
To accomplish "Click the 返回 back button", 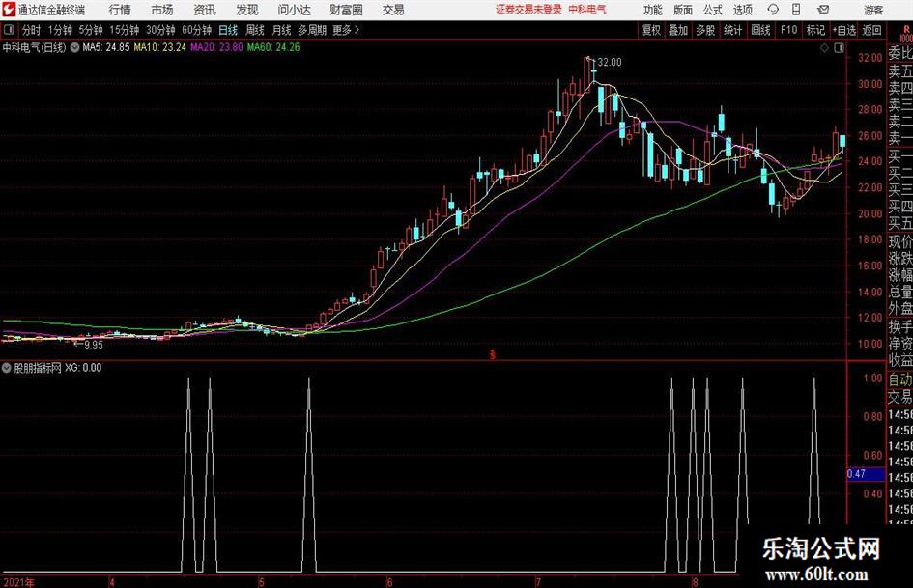I will (x=871, y=30).
